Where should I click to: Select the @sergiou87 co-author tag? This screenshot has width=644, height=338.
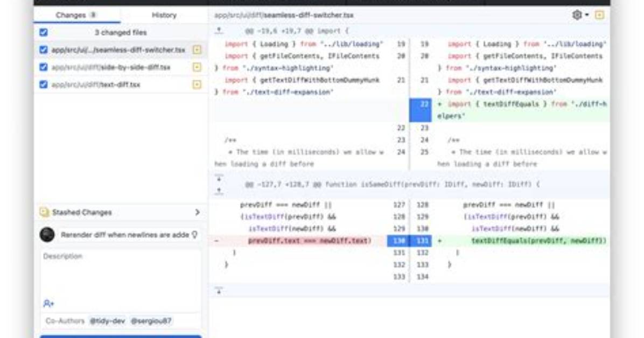[x=151, y=321]
